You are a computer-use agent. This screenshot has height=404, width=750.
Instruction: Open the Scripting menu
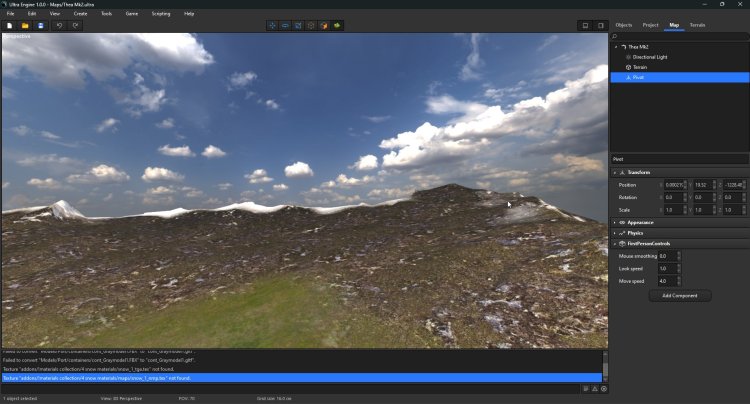[160, 14]
